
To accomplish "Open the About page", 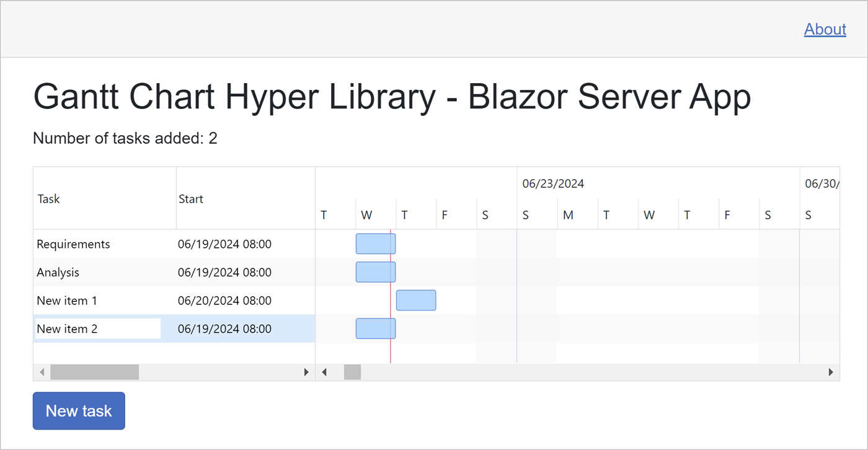I will [825, 29].
